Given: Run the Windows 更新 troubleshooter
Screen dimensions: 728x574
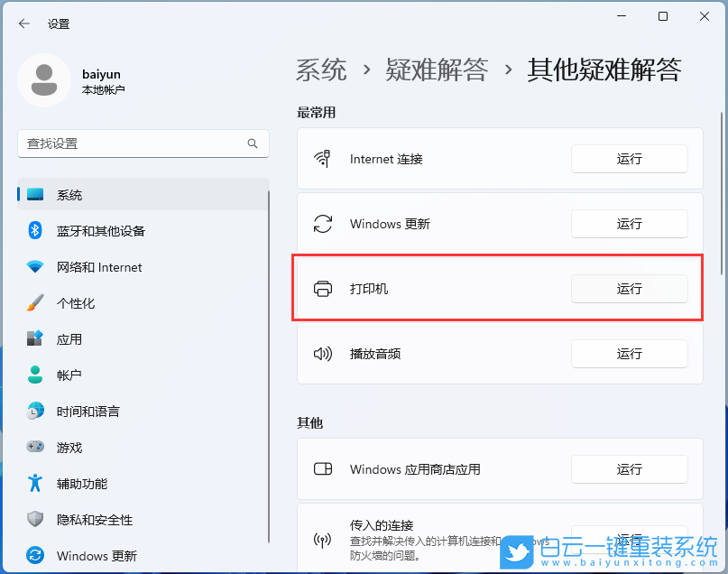Looking at the screenshot, I should [x=629, y=224].
